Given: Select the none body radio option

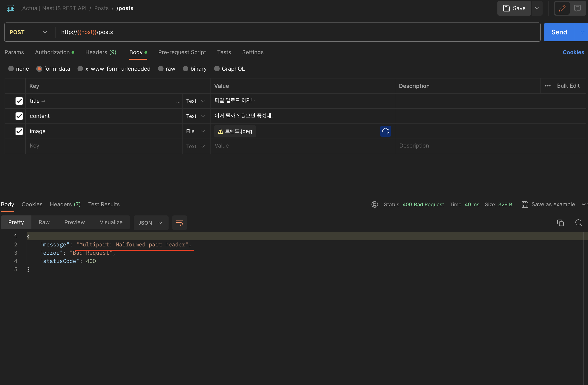Looking at the screenshot, I should click(11, 69).
